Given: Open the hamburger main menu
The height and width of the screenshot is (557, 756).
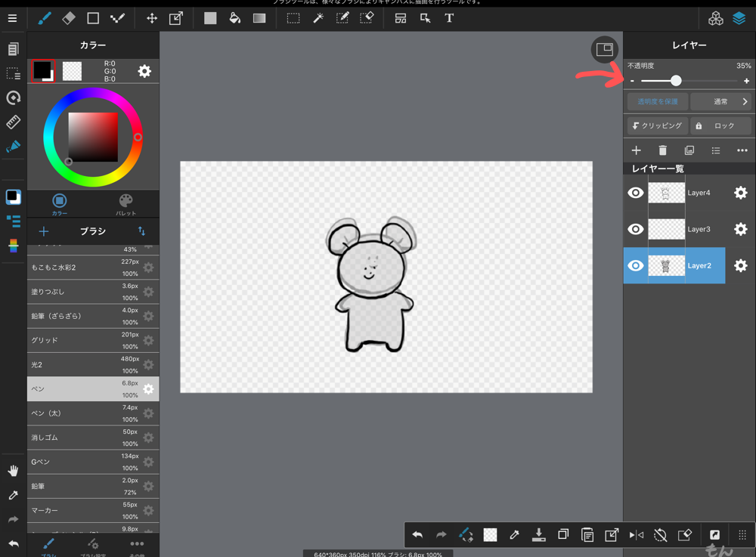Looking at the screenshot, I should click(13, 18).
